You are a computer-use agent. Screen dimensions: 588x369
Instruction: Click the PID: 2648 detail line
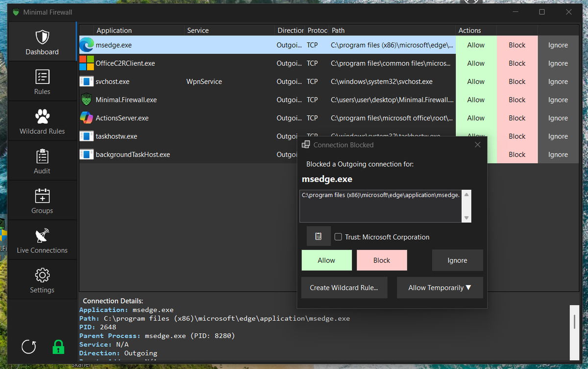(x=98, y=327)
